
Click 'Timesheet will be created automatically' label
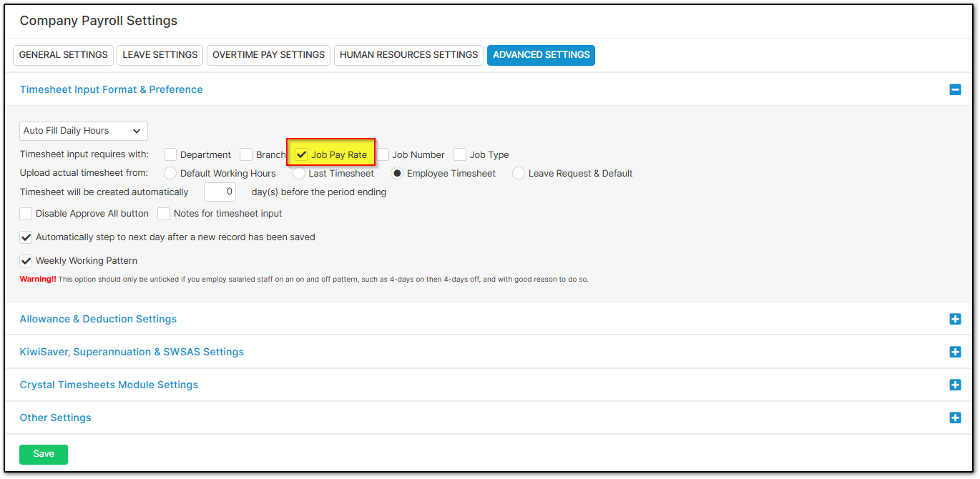[104, 192]
